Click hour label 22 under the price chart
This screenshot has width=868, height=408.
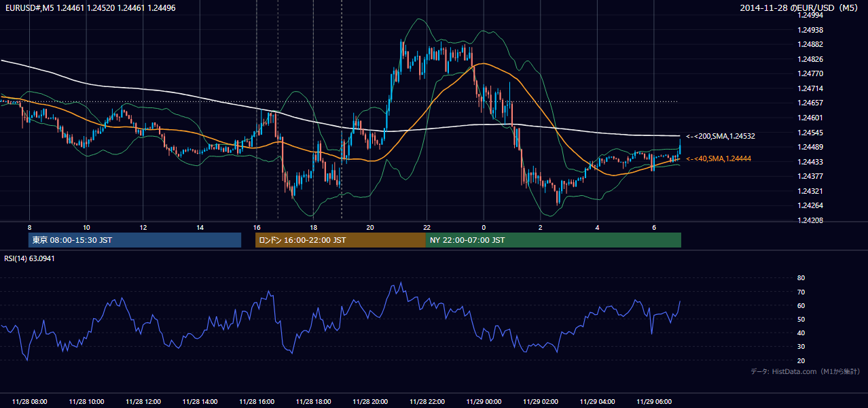click(427, 226)
